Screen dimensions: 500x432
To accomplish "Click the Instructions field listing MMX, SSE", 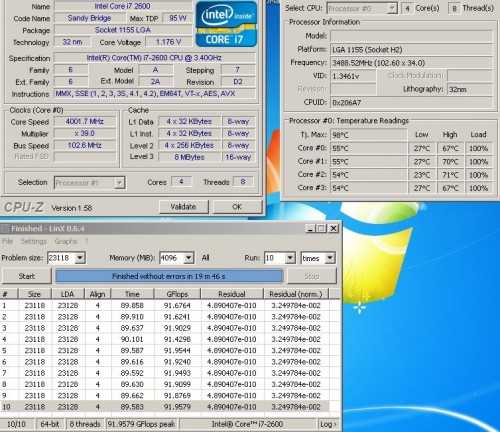I will (x=155, y=94).
